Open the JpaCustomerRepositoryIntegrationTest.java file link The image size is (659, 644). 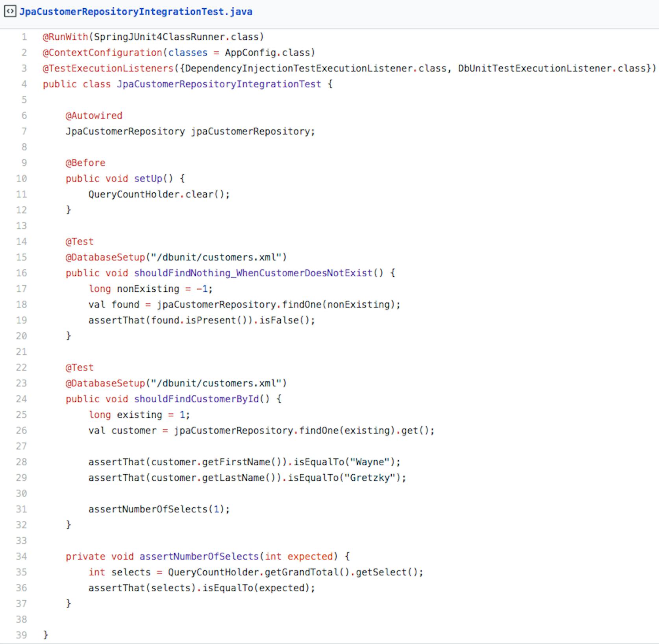136,12
